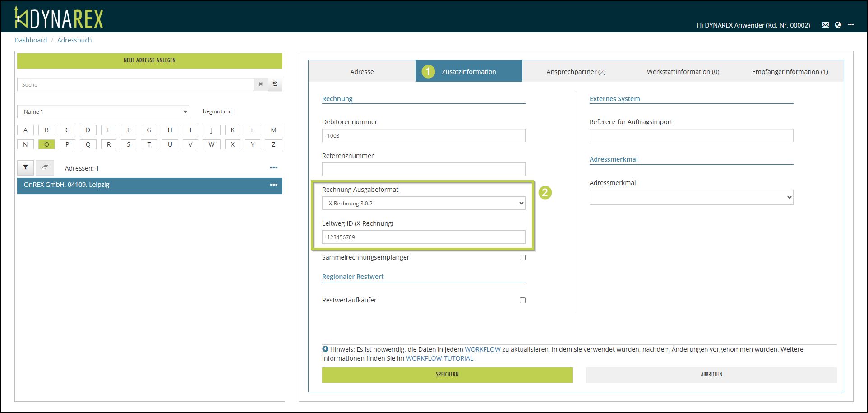Clear the search field with X icon
Screen dimensions: 868x413
pos(260,84)
